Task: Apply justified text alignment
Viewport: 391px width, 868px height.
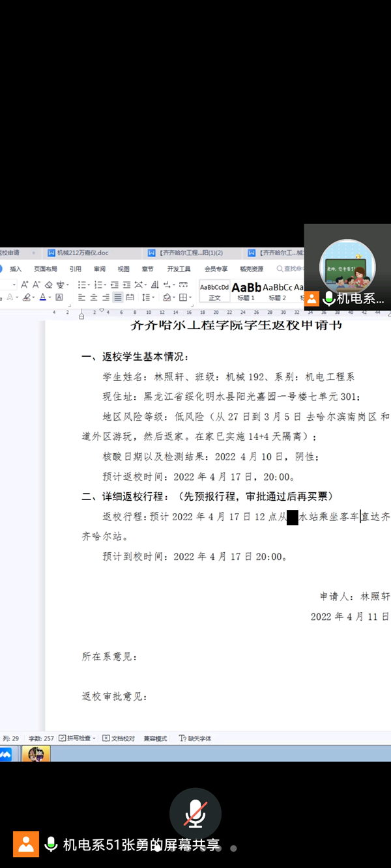Action: (117, 298)
